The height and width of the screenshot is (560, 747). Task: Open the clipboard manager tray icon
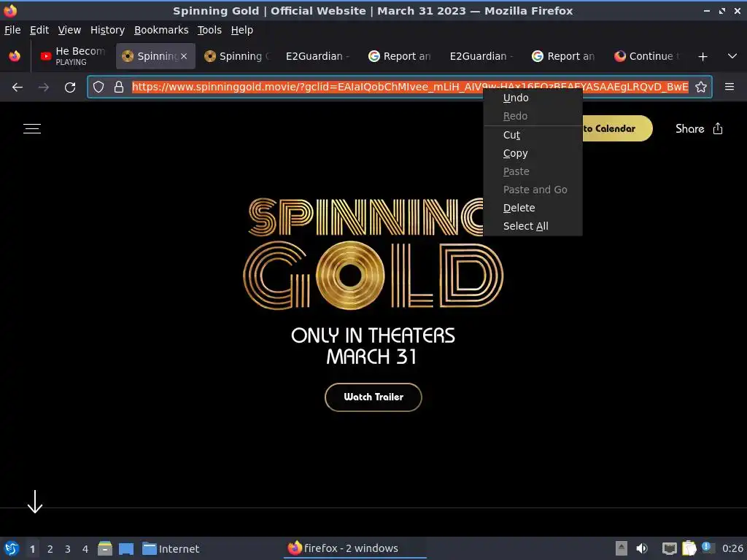tap(689, 548)
